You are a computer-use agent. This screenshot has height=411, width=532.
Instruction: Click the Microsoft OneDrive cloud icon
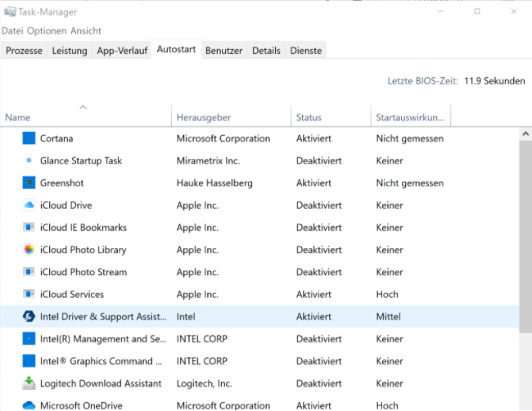click(29, 405)
